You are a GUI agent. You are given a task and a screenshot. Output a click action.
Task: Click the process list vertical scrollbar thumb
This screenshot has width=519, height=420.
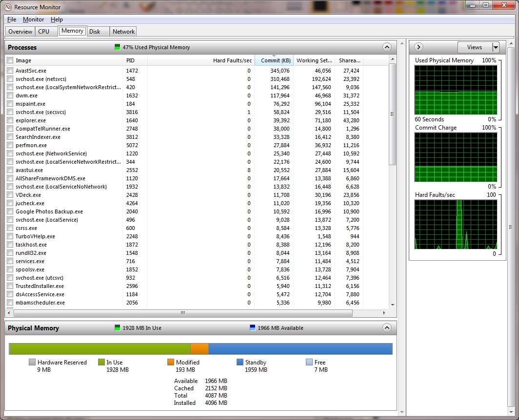(392, 114)
